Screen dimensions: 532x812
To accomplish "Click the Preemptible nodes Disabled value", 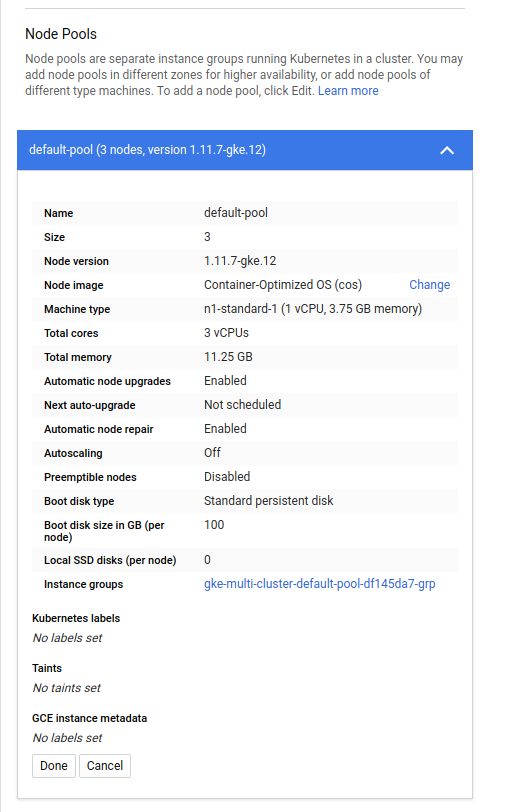I will (227, 477).
